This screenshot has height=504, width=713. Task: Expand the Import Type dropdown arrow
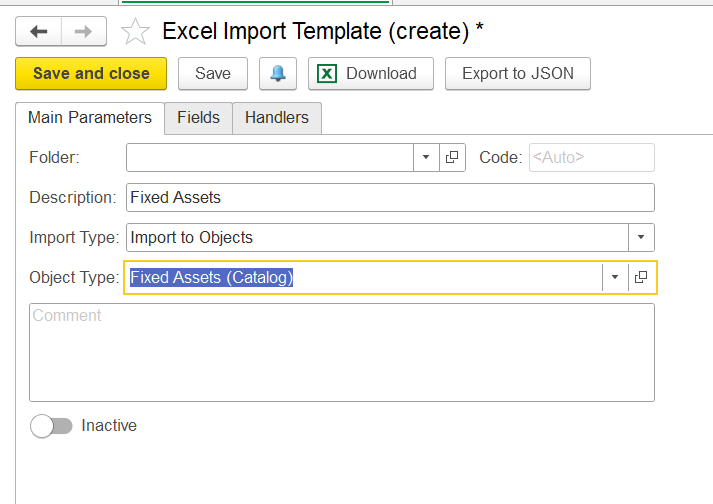641,237
